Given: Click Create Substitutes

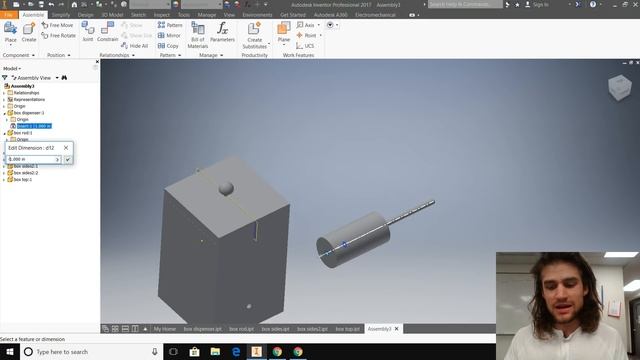Looking at the screenshot, I should click(x=255, y=35).
